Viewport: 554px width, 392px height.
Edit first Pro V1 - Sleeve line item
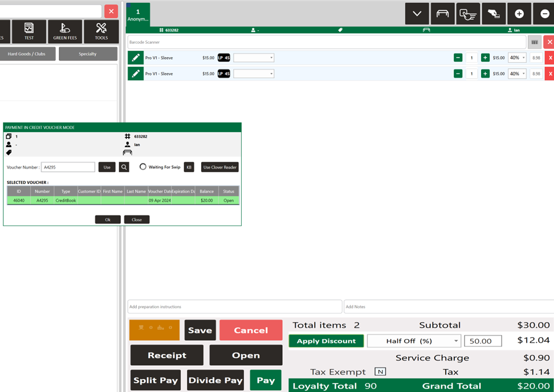(x=136, y=58)
